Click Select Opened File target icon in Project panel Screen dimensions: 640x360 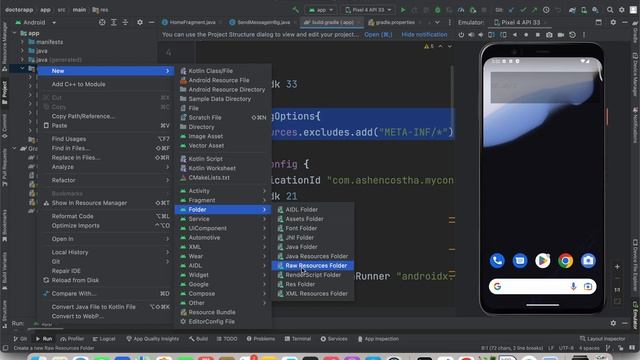102,22
